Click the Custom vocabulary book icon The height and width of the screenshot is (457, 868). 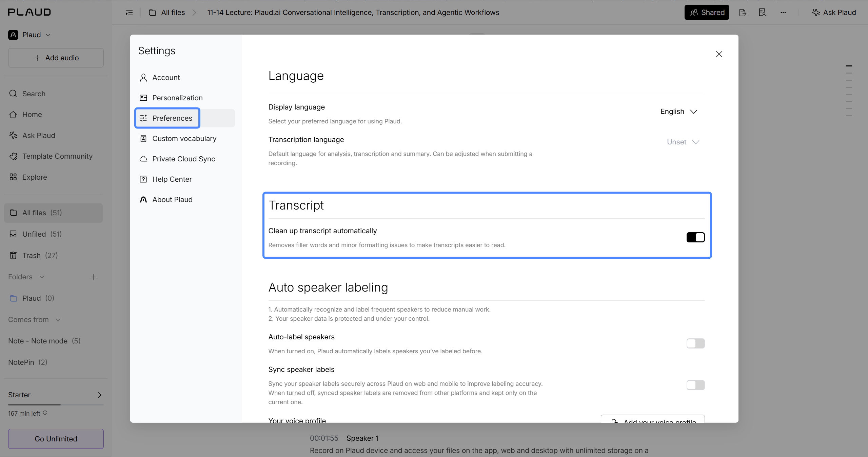(x=143, y=139)
